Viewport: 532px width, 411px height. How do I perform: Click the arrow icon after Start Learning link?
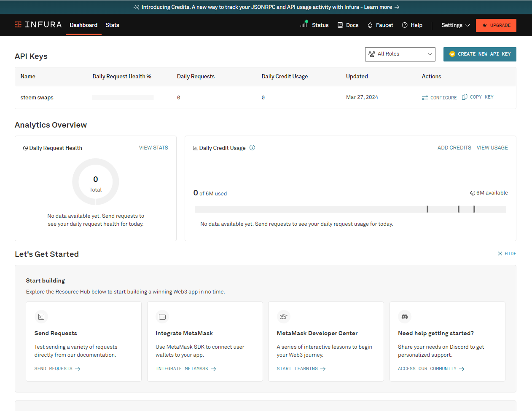pyautogui.click(x=323, y=369)
